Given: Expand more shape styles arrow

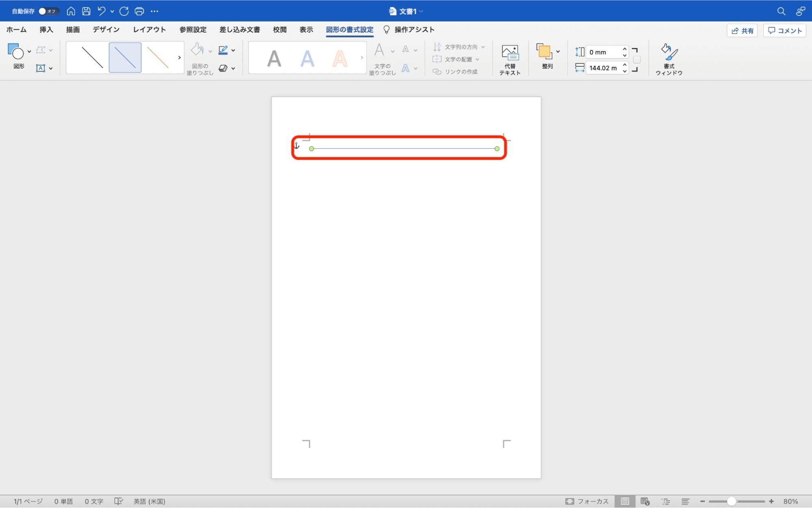Looking at the screenshot, I should click(x=180, y=57).
